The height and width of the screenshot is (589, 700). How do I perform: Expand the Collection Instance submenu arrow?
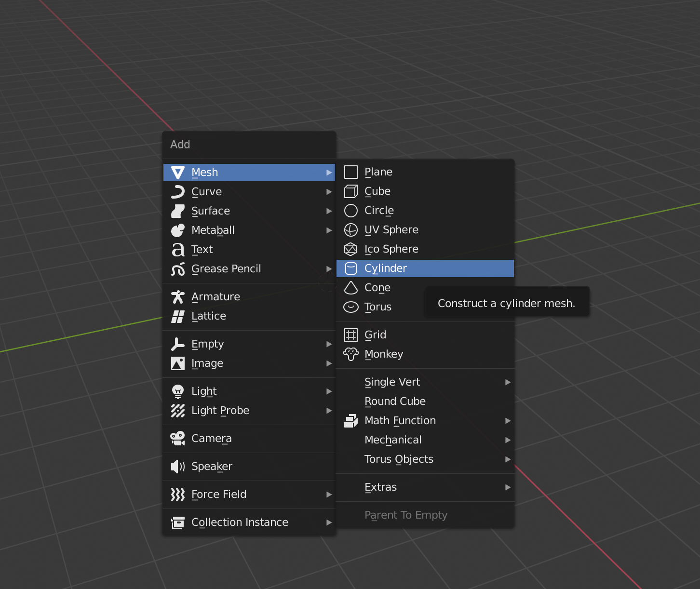(x=329, y=522)
